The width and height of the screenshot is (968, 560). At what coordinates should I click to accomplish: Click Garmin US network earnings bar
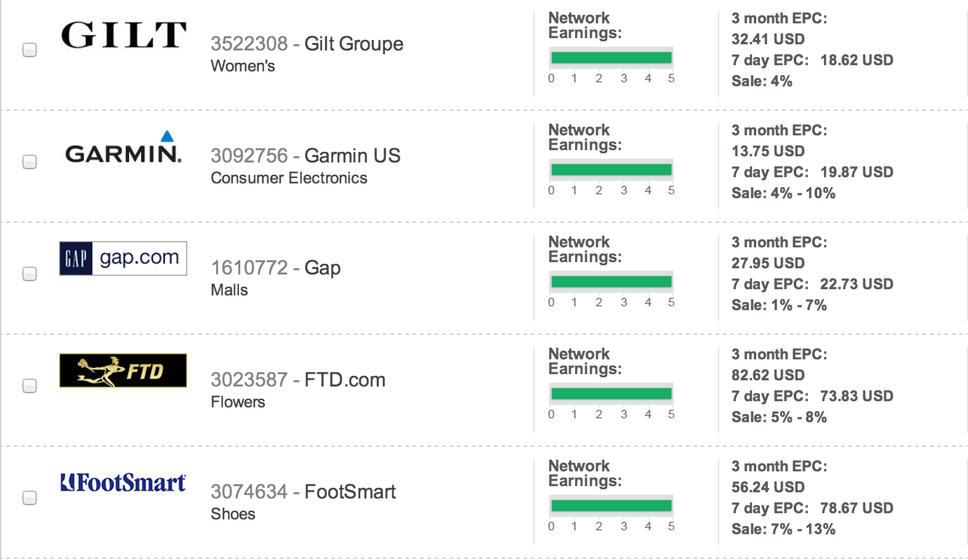[611, 170]
